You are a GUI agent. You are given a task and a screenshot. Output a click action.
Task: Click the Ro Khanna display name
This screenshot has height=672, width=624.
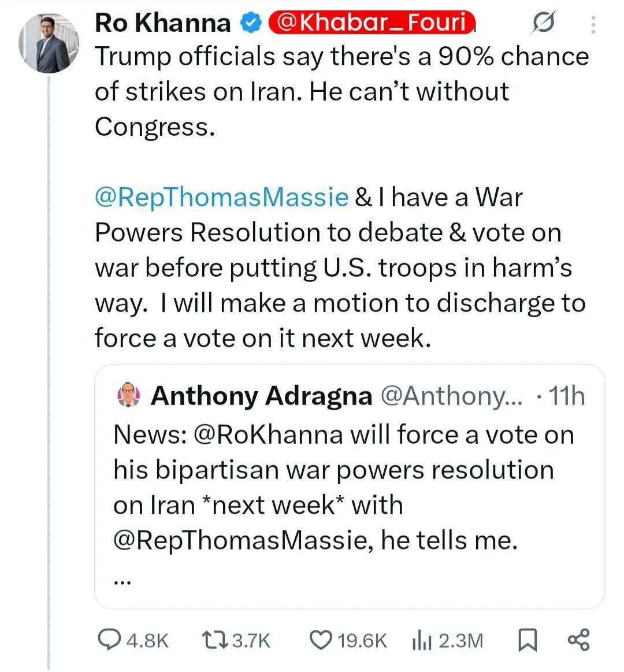point(162,23)
